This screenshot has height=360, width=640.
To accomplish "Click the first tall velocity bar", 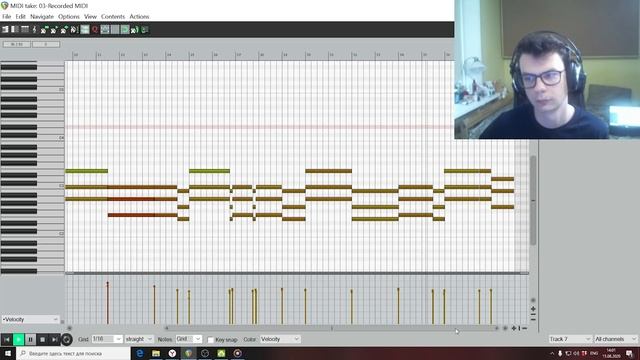I will coord(108,303).
